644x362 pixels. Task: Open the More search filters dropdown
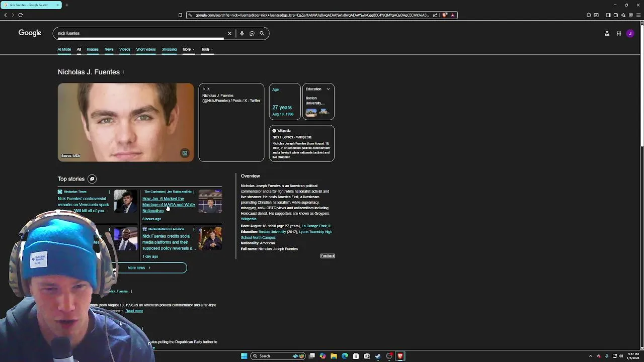tap(188, 49)
